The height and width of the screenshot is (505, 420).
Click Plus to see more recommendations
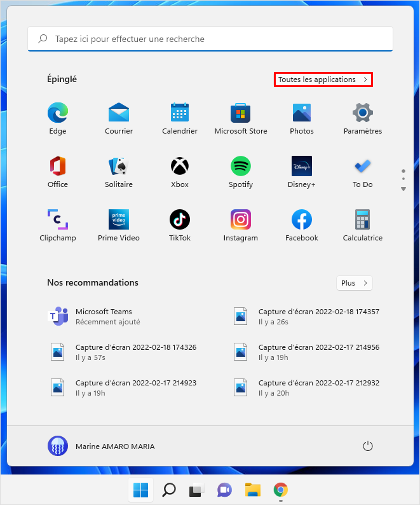[x=355, y=283]
